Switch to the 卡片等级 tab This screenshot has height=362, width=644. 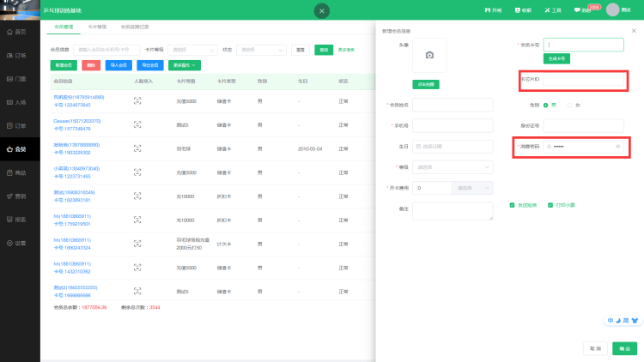tap(97, 27)
